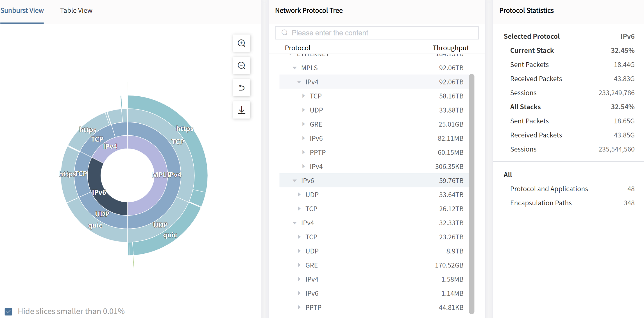Collapse the IPv4 32.33TB node
This screenshot has height=318, width=644.
(x=294, y=223)
